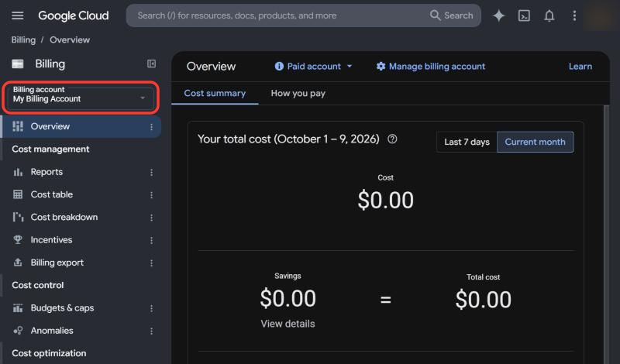Collapse the Billing side panel icon
Screen dimensions: 620x364
[151, 64]
